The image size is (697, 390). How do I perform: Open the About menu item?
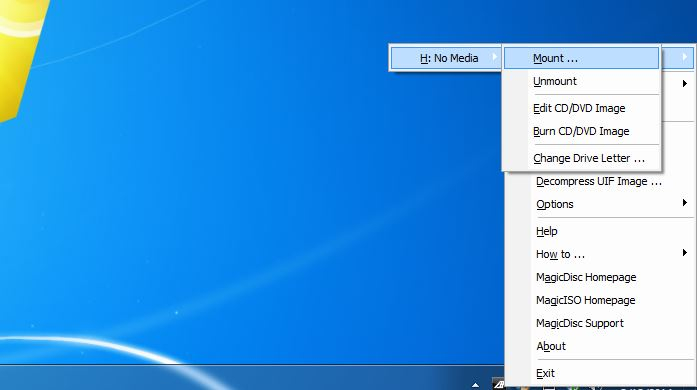point(600,346)
